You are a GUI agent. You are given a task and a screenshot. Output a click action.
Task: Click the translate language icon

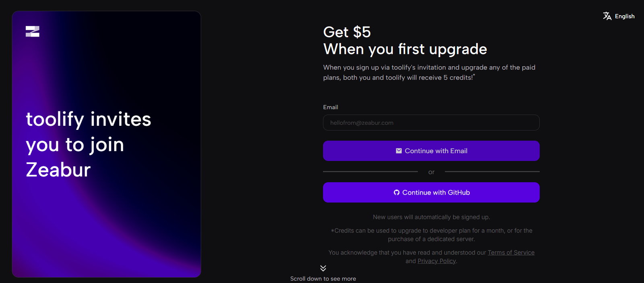[607, 16]
